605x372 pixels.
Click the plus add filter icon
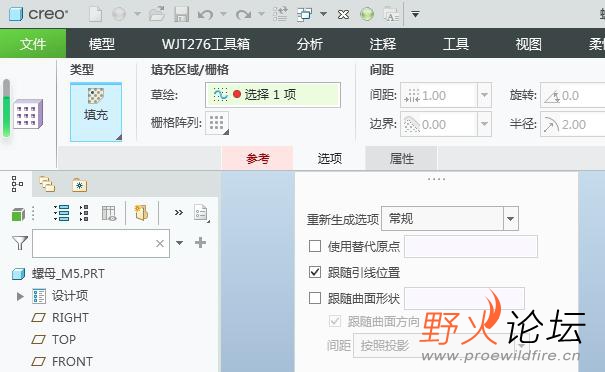tap(200, 243)
